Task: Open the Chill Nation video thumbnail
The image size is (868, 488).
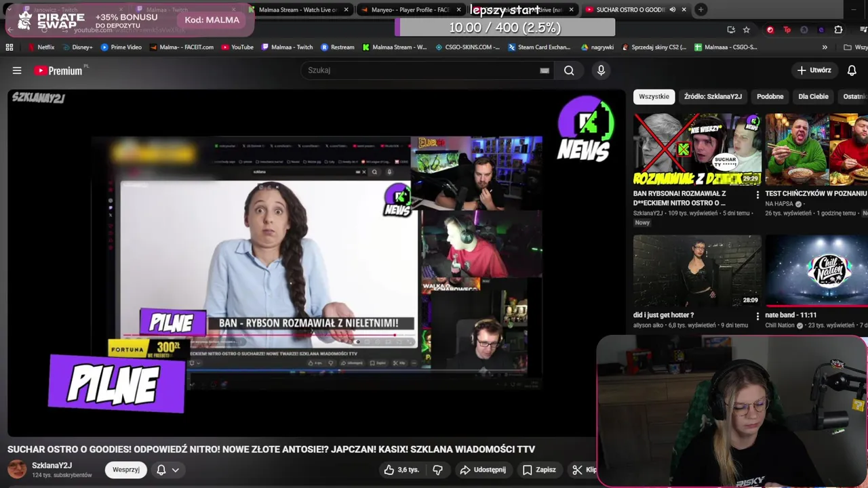Action: pyautogui.click(x=816, y=271)
